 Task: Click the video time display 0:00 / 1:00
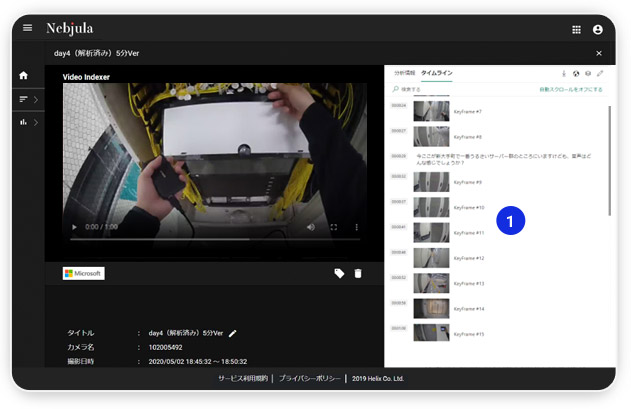click(x=101, y=227)
